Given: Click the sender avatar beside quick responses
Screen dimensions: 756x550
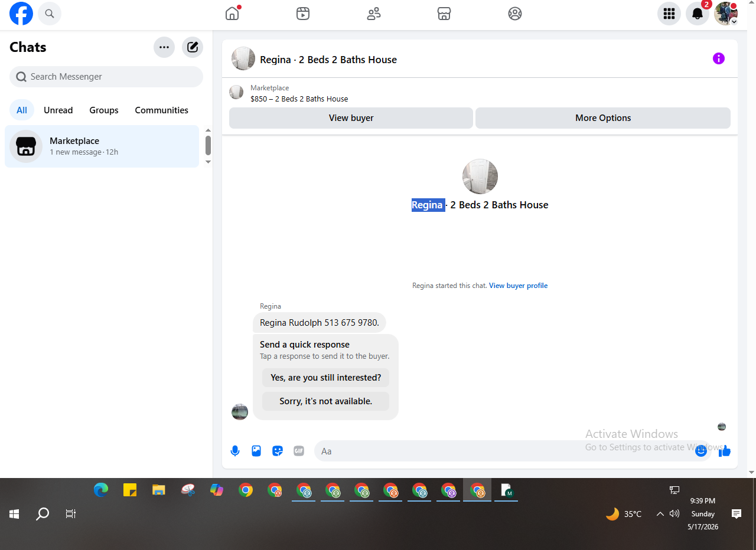Looking at the screenshot, I should 240,412.
